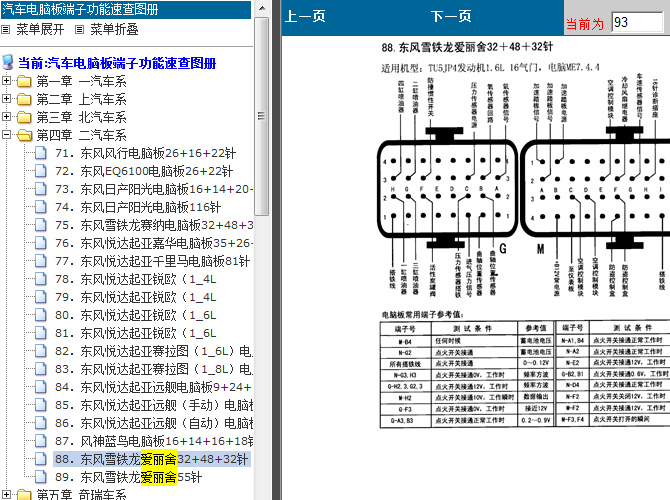670x500 pixels.
Task: Click folder icon of 第二章 上汽车系
Action: [x=24, y=99]
